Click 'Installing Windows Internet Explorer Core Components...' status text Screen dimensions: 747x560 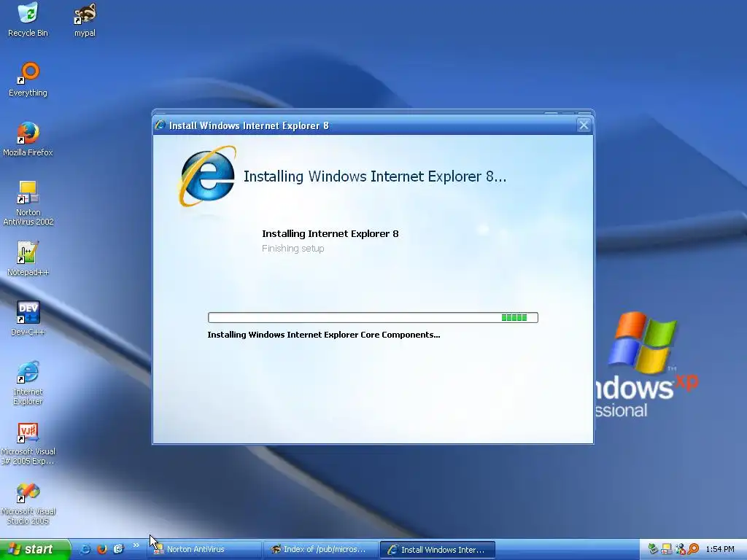(x=324, y=335)
